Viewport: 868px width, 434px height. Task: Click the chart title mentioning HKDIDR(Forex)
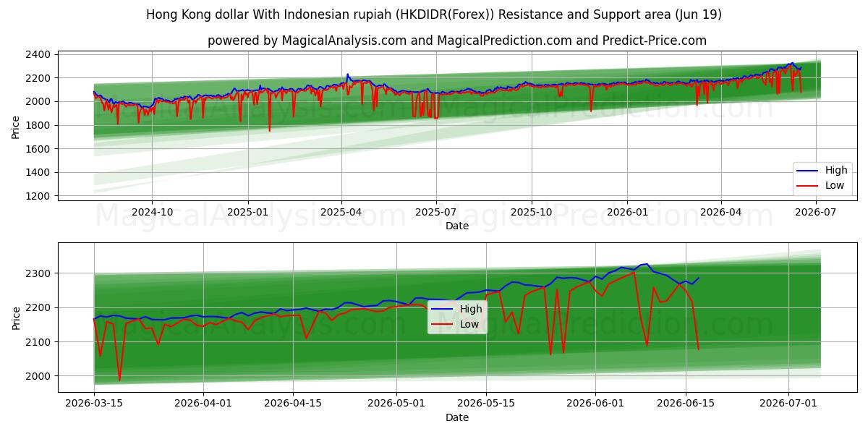click(434, 14)
